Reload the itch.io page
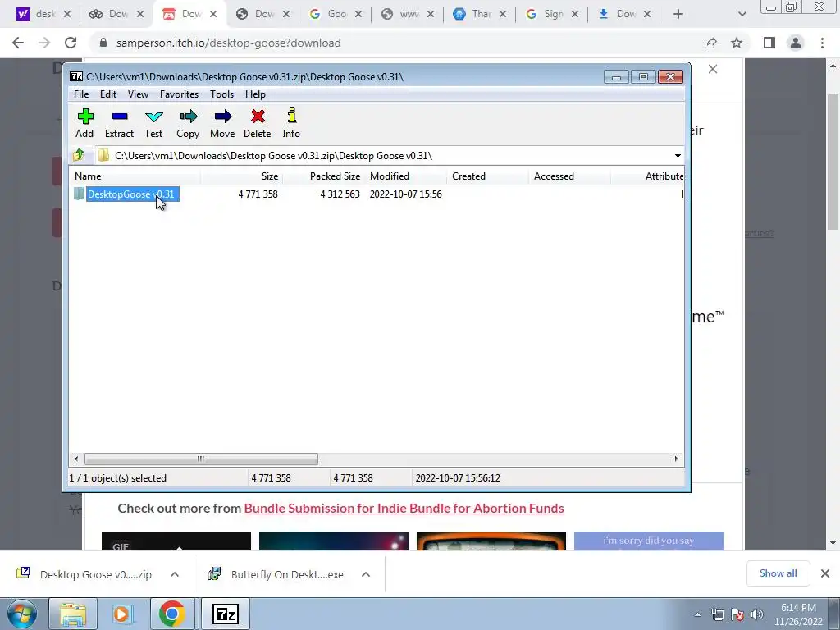 [x=71, y=43]
